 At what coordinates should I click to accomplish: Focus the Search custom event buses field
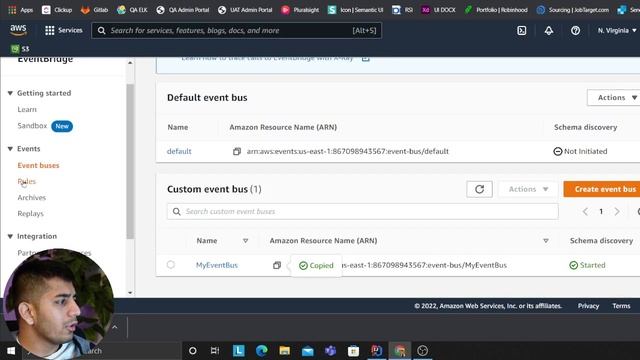362,211
